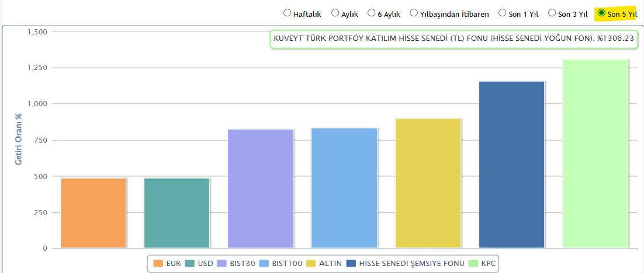Click the 500 y-axis label
Image resolution: width=644 pixels, height=273 pixels.
(x=41, y=176)
